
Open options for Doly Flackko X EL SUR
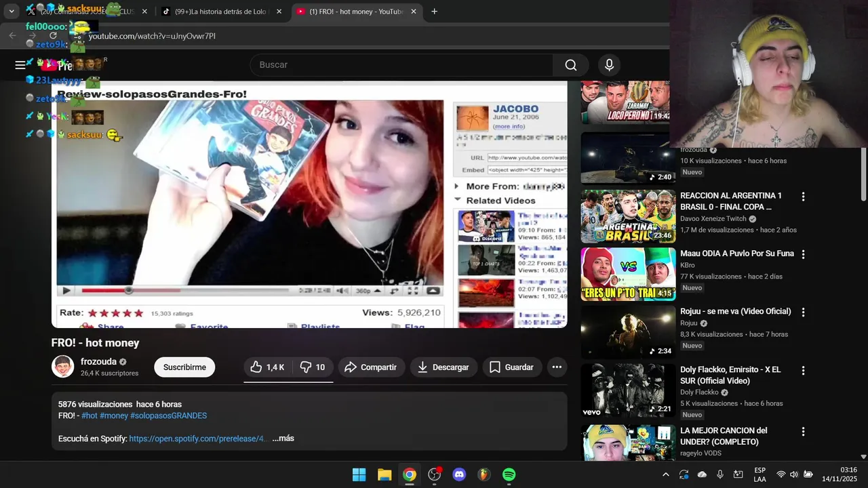click(x=804, y=371)
